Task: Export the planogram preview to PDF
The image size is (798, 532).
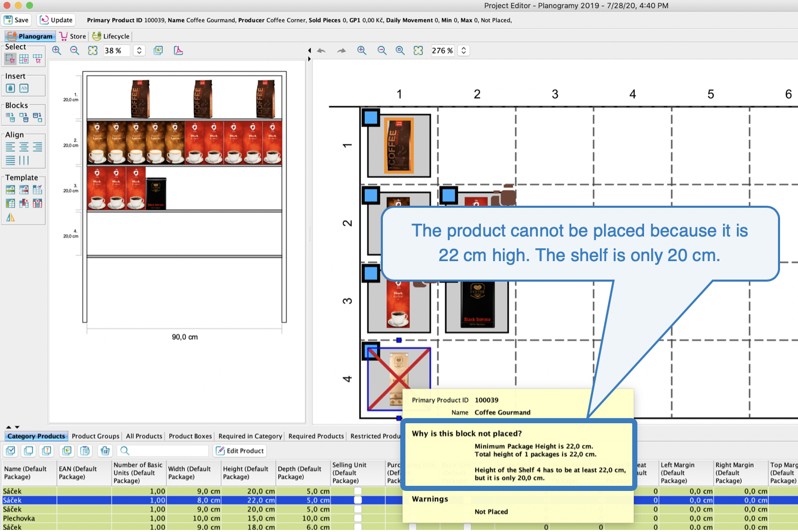Action: [x=178, y=50]
